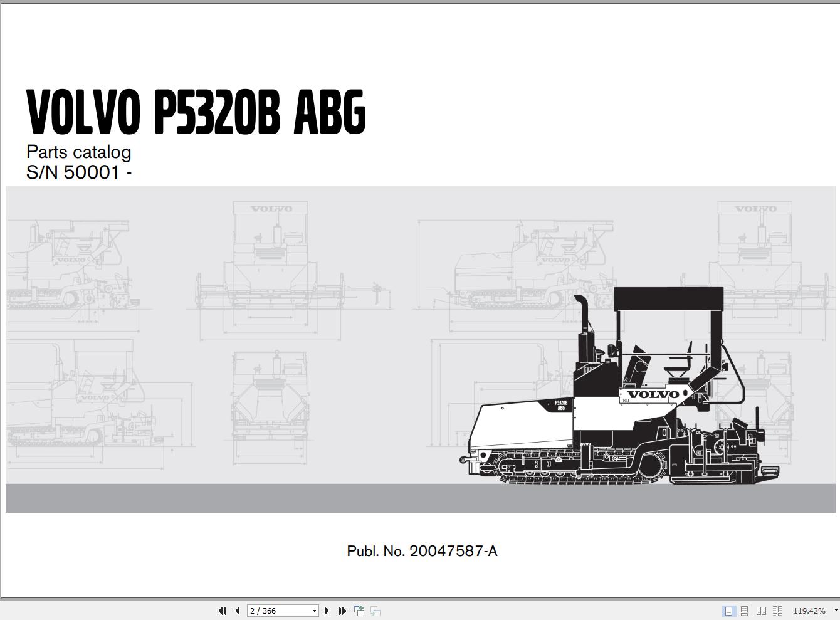This screenshot has width=840, height=620.
Task: Click the Publ. No. 20047587-A text
Action: click(422, 551)
